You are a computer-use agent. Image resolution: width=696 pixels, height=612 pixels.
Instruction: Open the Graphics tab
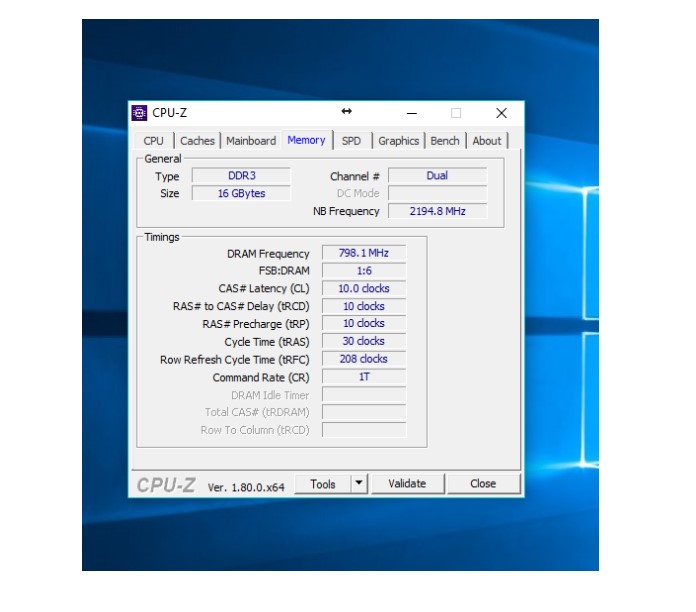point(399,141)
